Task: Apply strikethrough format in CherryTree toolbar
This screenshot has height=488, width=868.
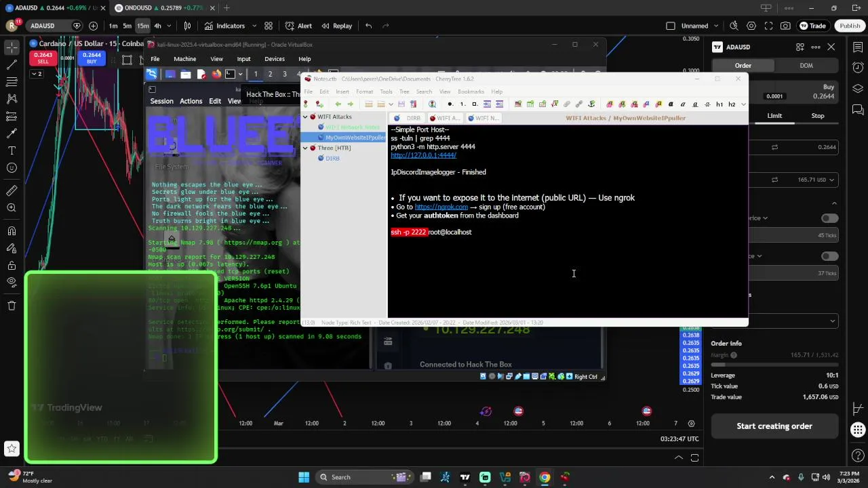Action: coord(707,104)
